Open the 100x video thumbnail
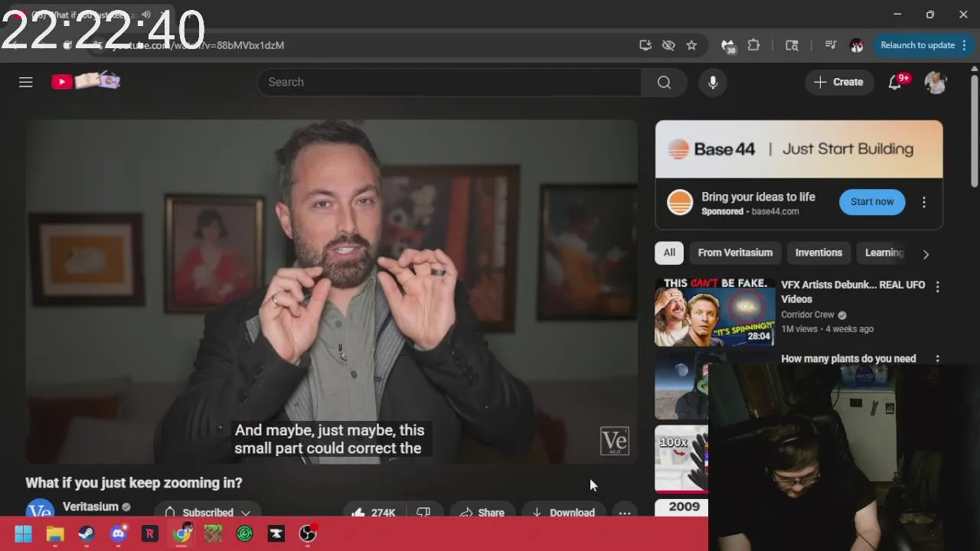 point(681,458)
